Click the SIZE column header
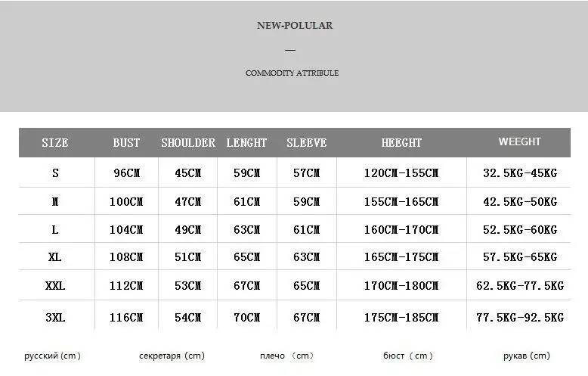This screenshot has width=588, height=376. tap(55, 143)
